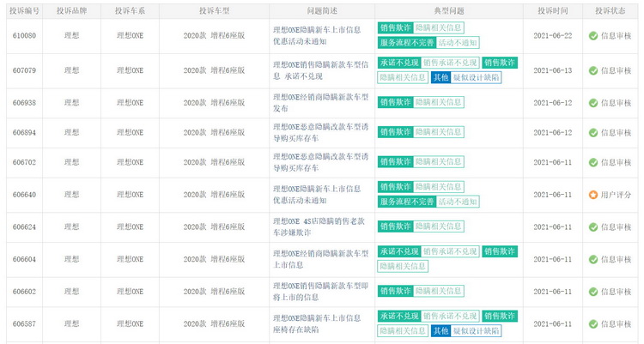Click green check status icon for complaint 606624

coord(593,227)
